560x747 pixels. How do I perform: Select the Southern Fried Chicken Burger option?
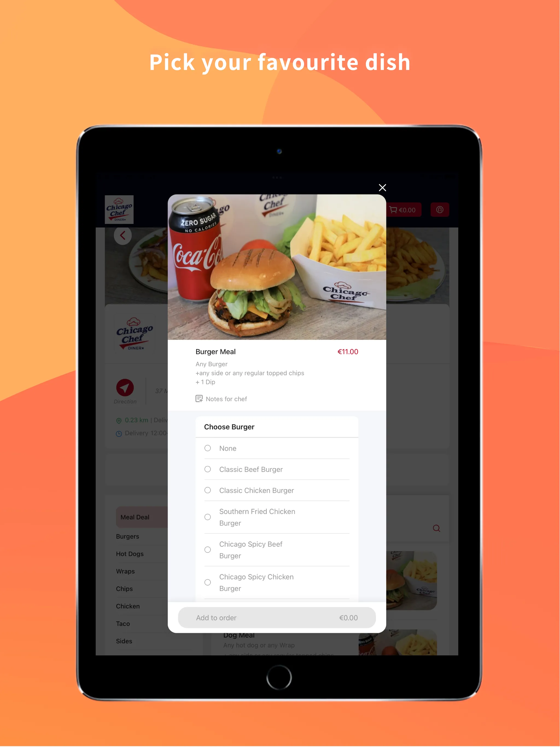coord(208,517)
